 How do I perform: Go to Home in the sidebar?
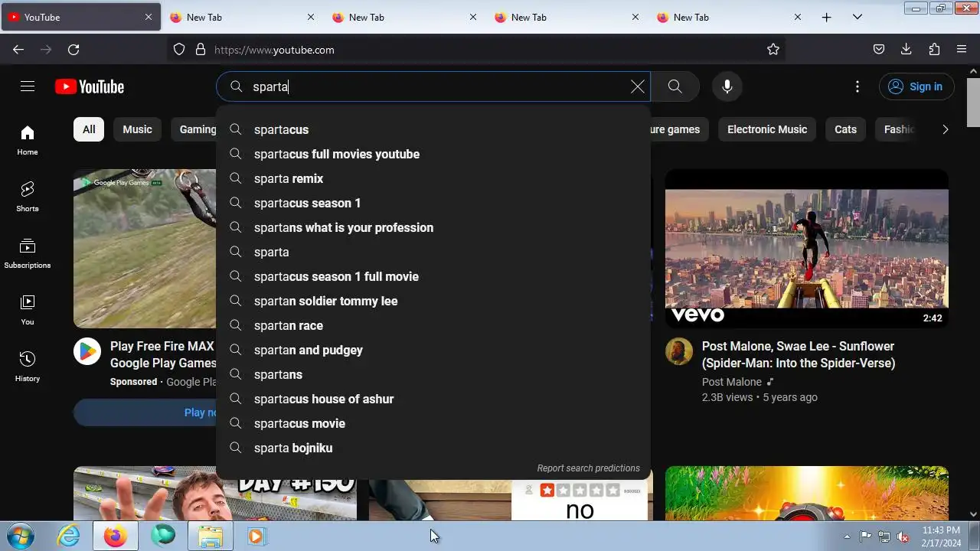tap(28, 140)
